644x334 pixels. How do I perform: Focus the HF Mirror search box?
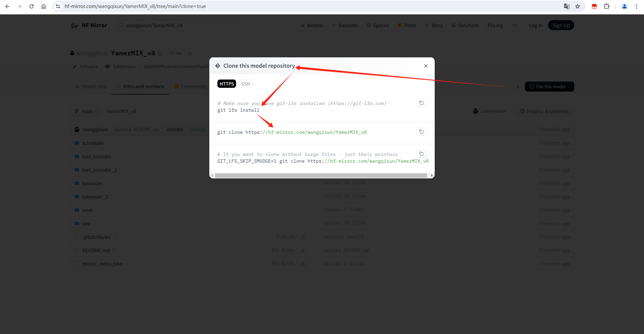(x=179, y=25)
